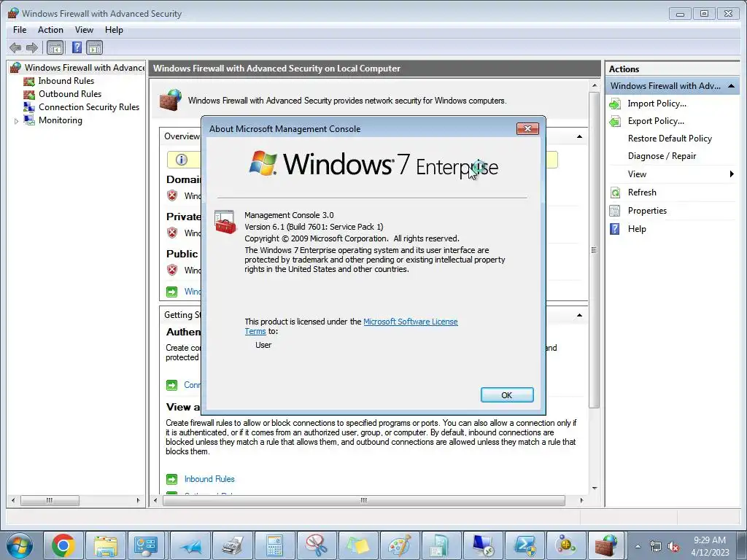Click tree pane horizontal scrollbar thumb
This screenshot has width=747, height=560.
tap(50, 500)
